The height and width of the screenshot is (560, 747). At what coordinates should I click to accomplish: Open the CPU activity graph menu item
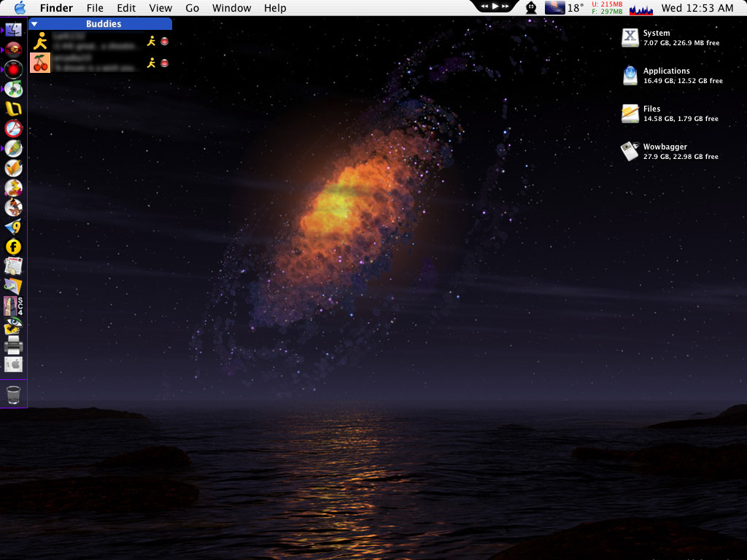[x=641, y=9]
